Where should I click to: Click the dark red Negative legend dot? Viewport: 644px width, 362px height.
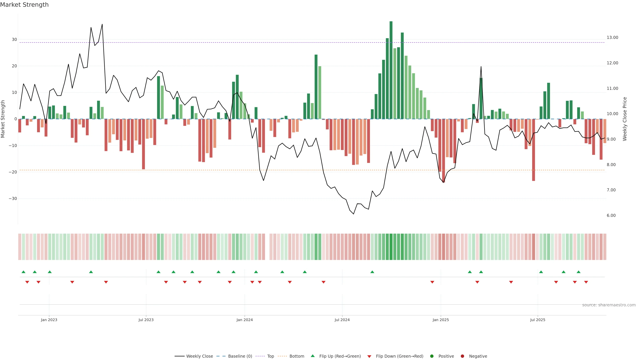tap(462, 356)
